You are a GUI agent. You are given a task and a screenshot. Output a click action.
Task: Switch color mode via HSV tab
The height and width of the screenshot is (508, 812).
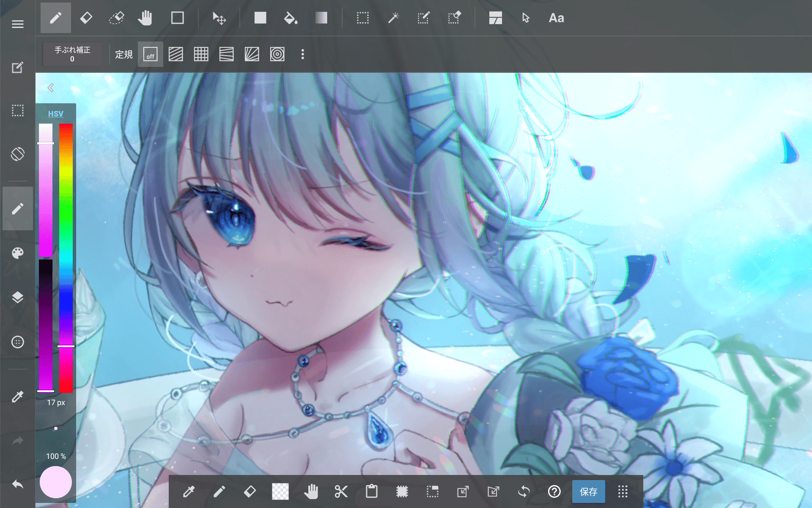55,113
